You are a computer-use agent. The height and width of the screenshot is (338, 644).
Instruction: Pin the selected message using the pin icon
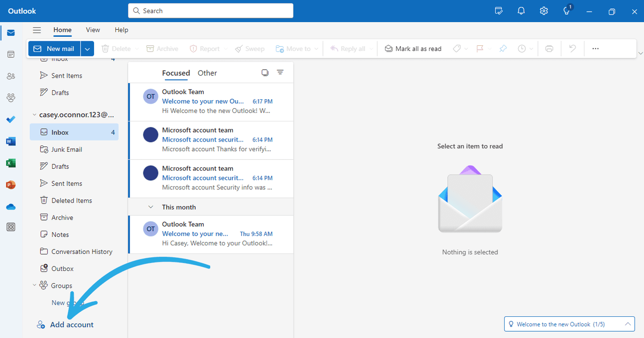click(503, 48)
